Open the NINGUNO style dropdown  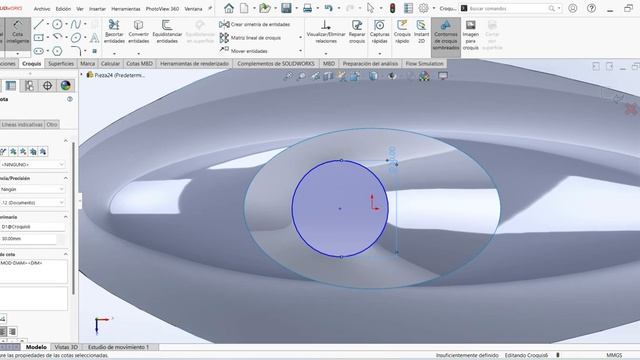[x=33, y=164]
